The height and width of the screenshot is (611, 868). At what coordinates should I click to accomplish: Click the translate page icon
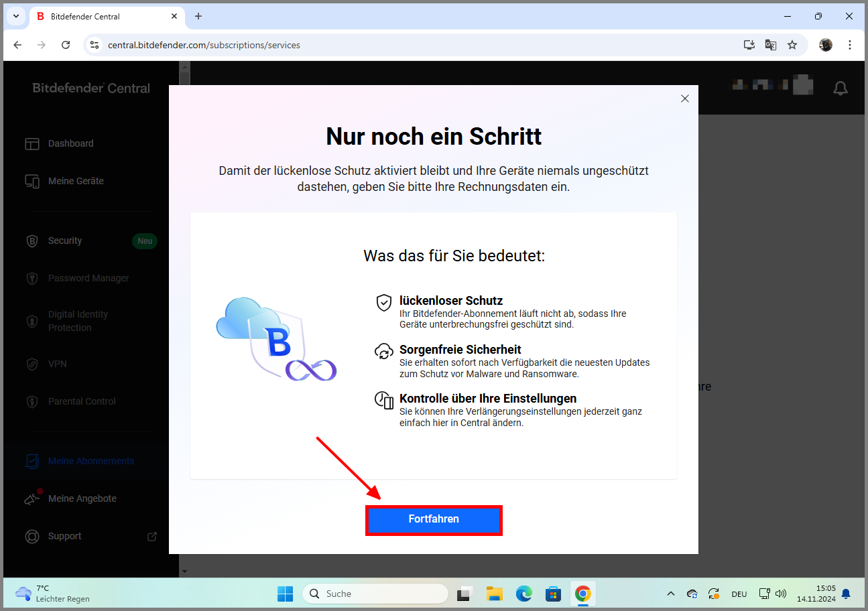(x=771, y=45)
